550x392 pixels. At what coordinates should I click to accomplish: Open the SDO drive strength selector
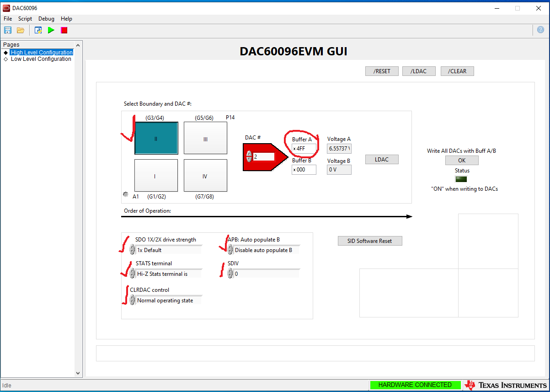coord(169,250)
